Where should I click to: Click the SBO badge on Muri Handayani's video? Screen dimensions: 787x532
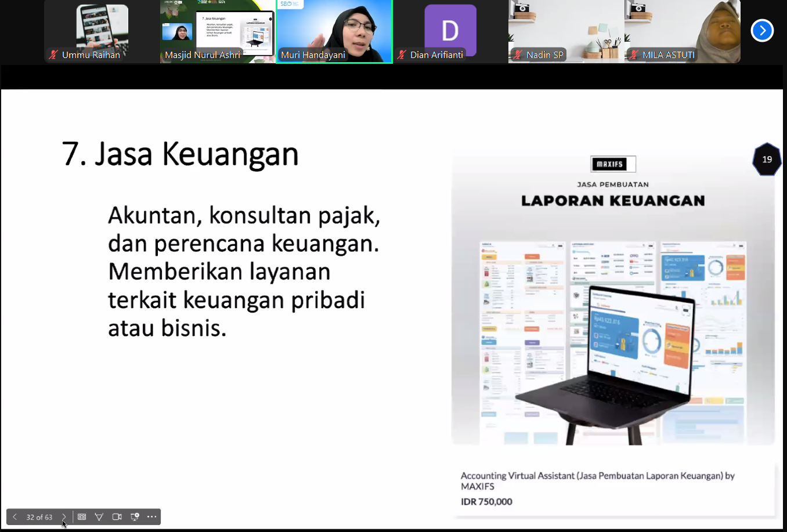(290, 5)
